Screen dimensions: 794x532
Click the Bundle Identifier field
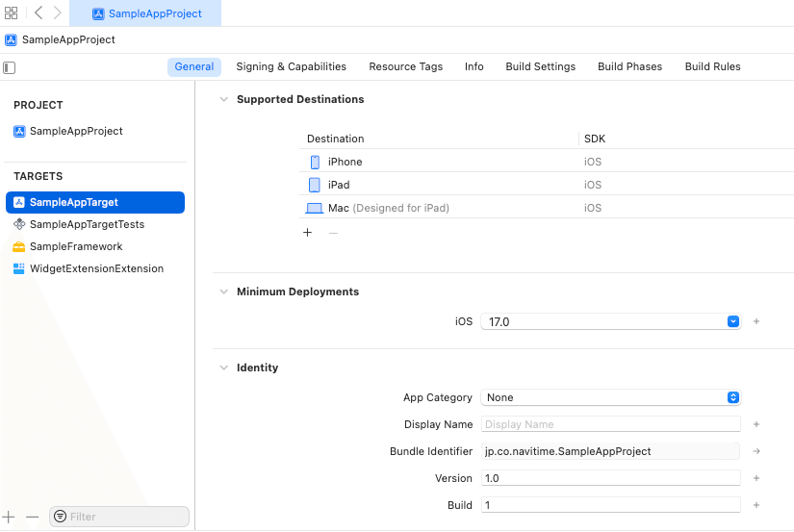pos(610,451)
